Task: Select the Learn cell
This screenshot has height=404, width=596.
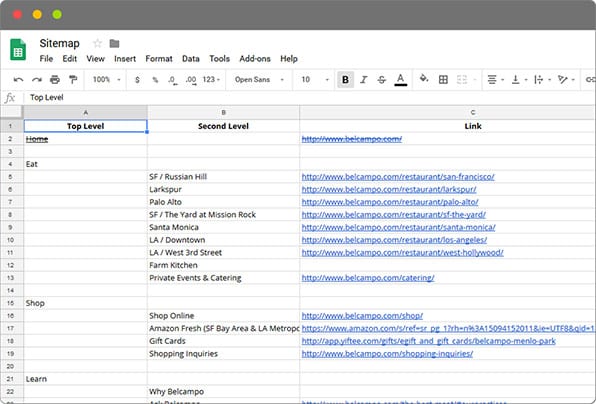Action: tap(86, 379)
